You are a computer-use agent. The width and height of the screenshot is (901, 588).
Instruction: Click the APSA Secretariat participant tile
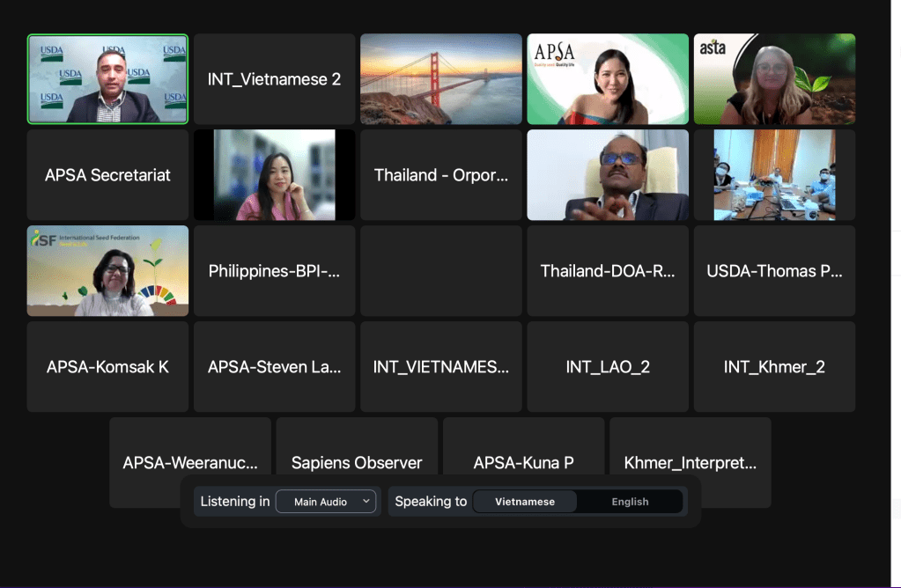coord(107,175)
